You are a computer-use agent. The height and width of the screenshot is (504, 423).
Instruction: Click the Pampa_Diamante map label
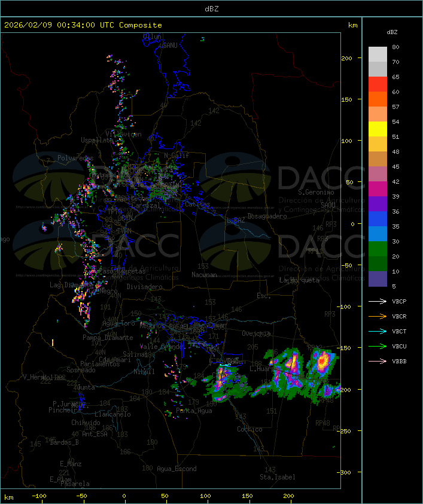coord(108,338)
